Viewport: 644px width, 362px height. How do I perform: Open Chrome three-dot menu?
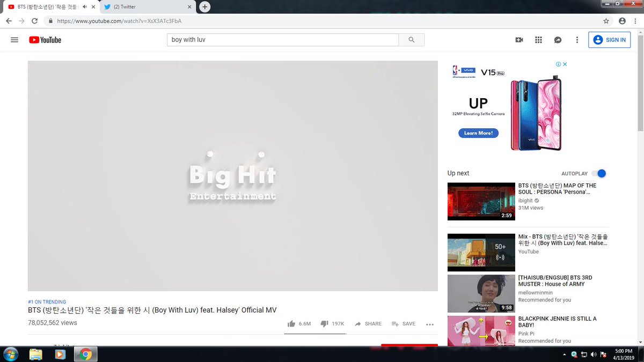[x=636, y=21]
